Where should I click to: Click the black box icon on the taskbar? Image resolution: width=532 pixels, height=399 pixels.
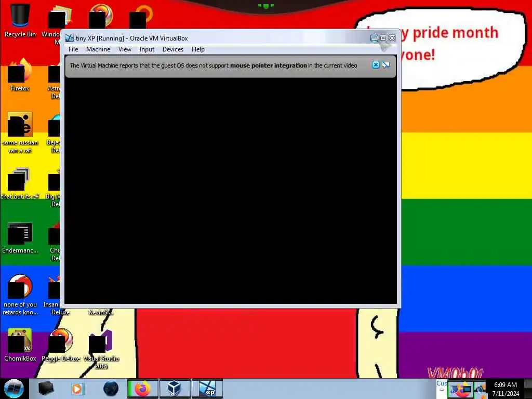click(x=46, y=389)
